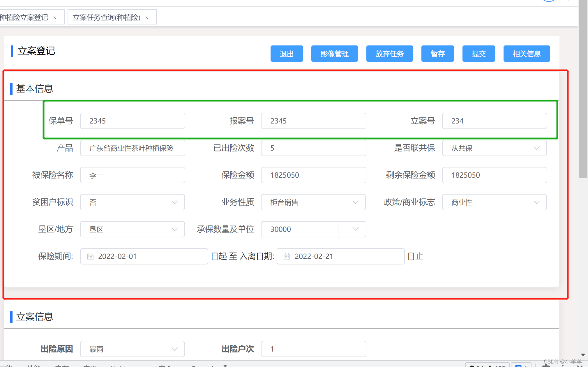Screen dimensions: 588x367
Task: Click the 放弃任务 button
Action: [389, 54]
